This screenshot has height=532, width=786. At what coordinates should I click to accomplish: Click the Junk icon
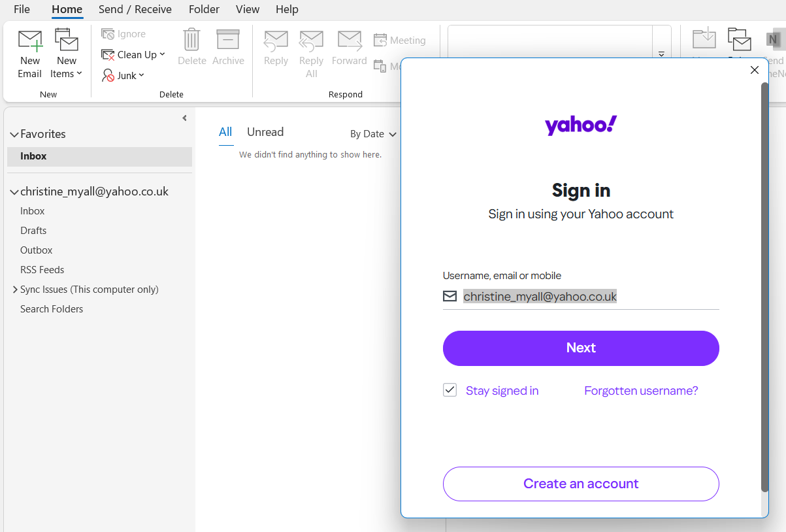[108, 76]
